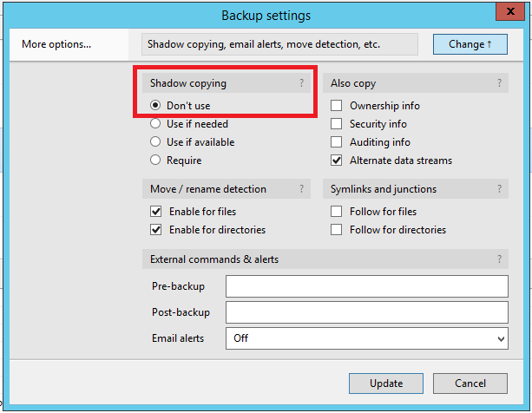Click the Shadow copying help question mark
This screenshot has height=413, width=532.
[x=301, y=83]
